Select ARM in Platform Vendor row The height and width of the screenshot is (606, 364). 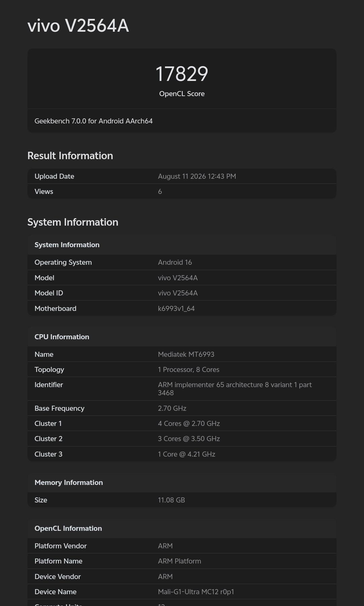(165, 546)
